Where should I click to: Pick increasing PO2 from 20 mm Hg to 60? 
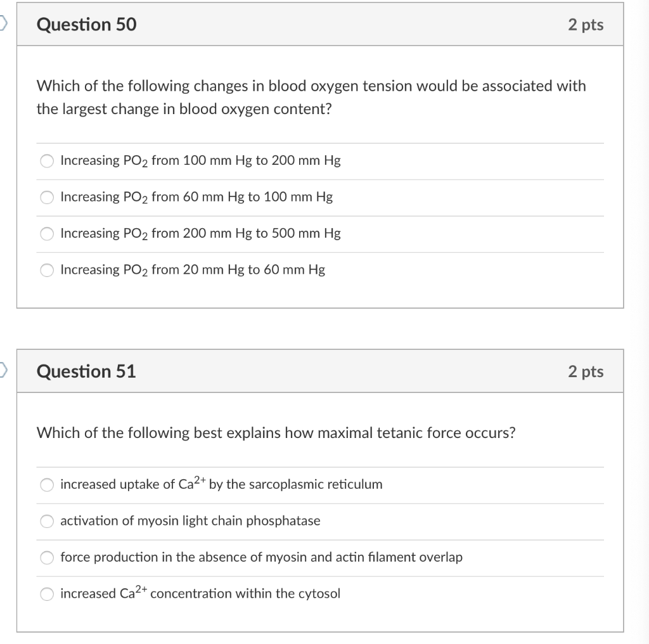coord(47,270)
